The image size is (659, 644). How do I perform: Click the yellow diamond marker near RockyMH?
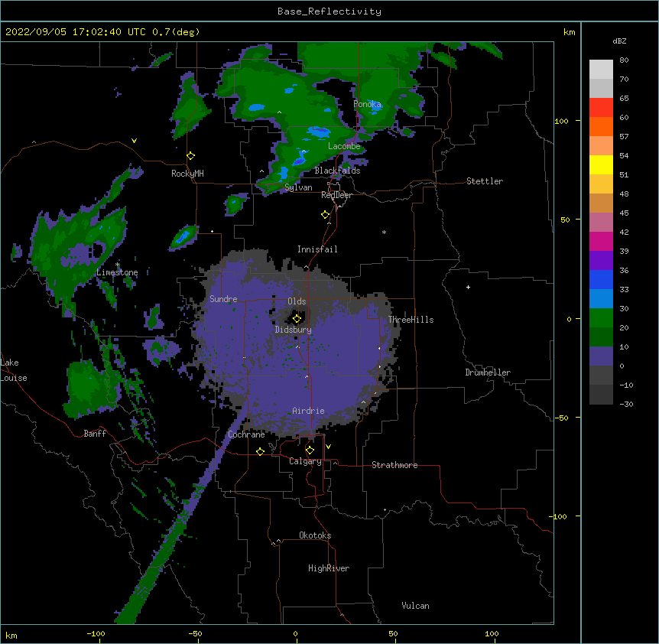(x=191, y=156)
